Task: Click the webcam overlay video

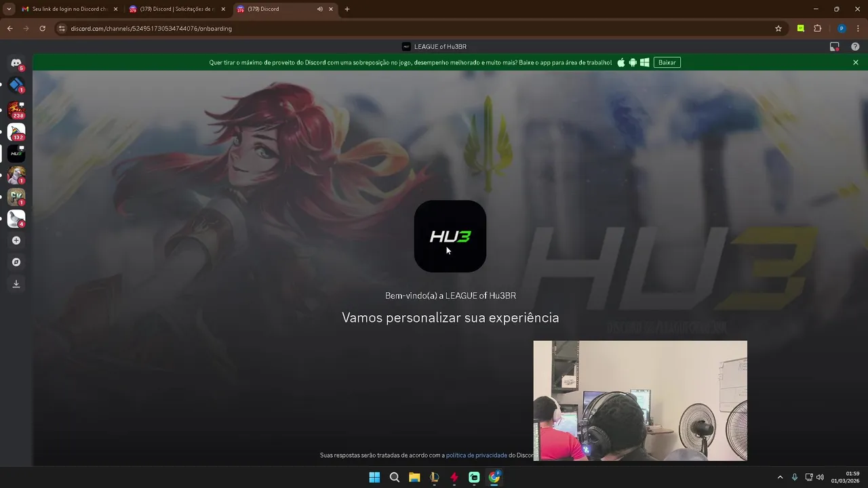Action: [x=640, y=401]
